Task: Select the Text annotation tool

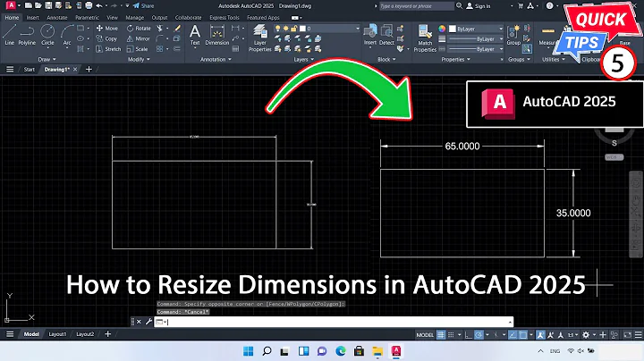Action: coord(195,35)
